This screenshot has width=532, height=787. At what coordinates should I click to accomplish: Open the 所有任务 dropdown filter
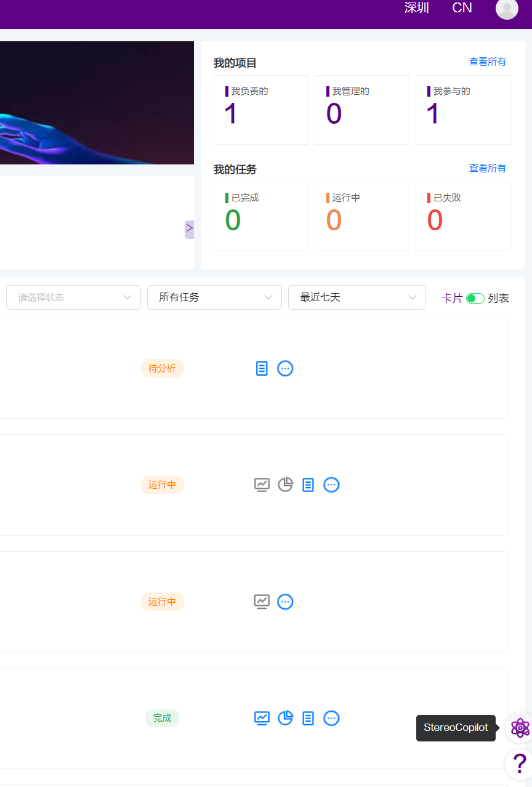pyautogui.click(x=214, y=297)
